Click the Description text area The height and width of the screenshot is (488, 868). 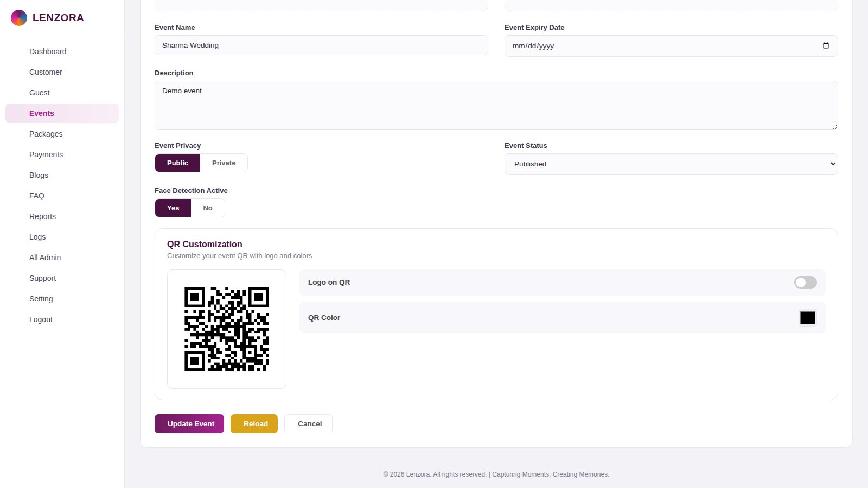click(x=496, y=105)
